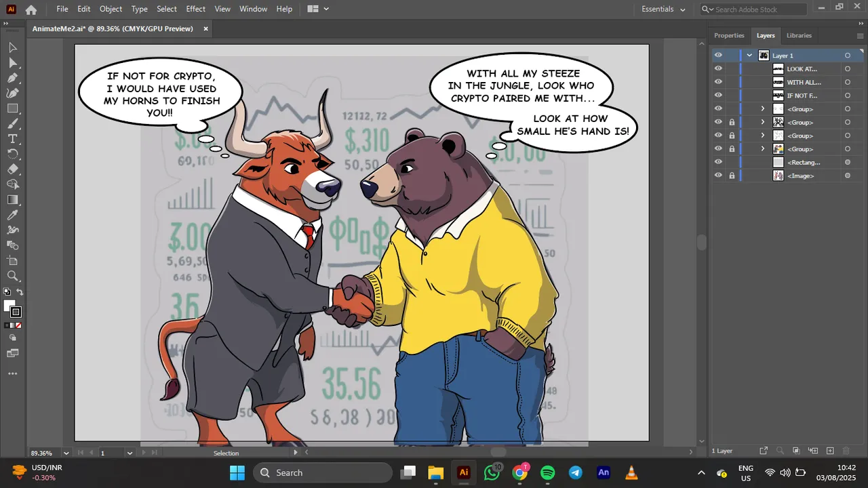Image resolution: width=868 pixels, height=488 pixels.
Task: Open the Object menu
Action: (x=111, y=9)
